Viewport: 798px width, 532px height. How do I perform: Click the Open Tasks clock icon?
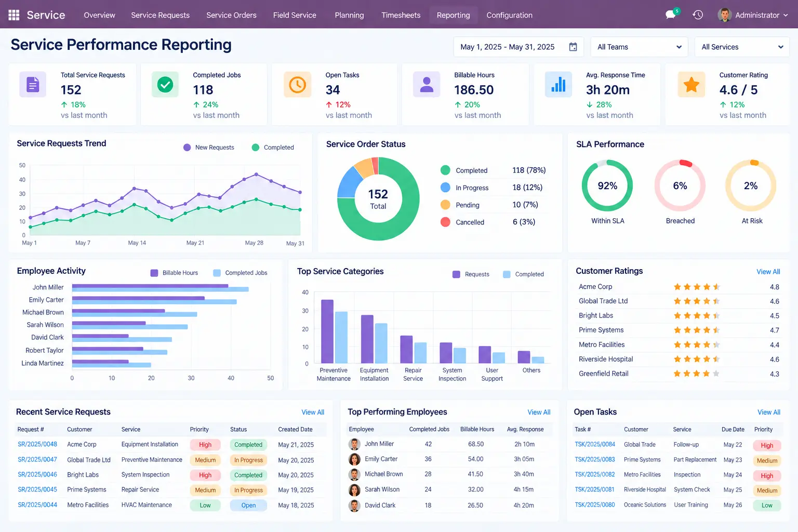pyautogui.click(x=297, y=84)
